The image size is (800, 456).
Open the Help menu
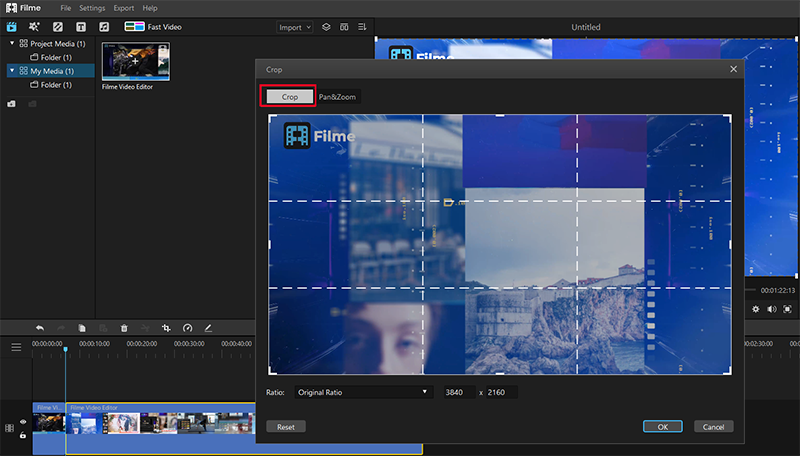click(150, 8)
